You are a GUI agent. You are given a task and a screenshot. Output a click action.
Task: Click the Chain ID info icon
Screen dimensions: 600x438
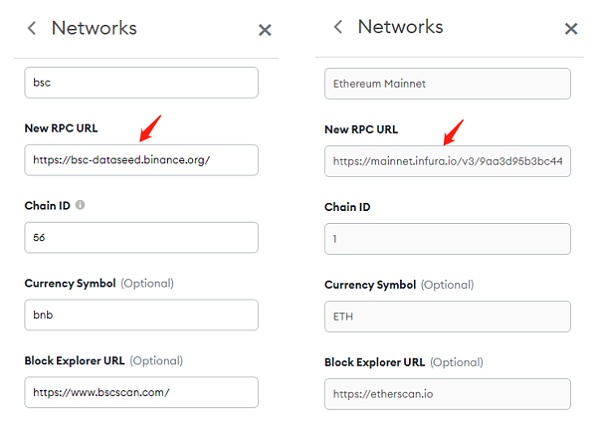point(80,205)
